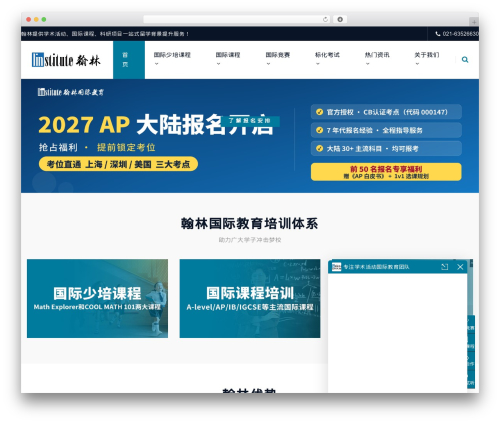Expand the chevron under 关于我们
This screenshot has width=500, height=423.
tap(417, 64)
